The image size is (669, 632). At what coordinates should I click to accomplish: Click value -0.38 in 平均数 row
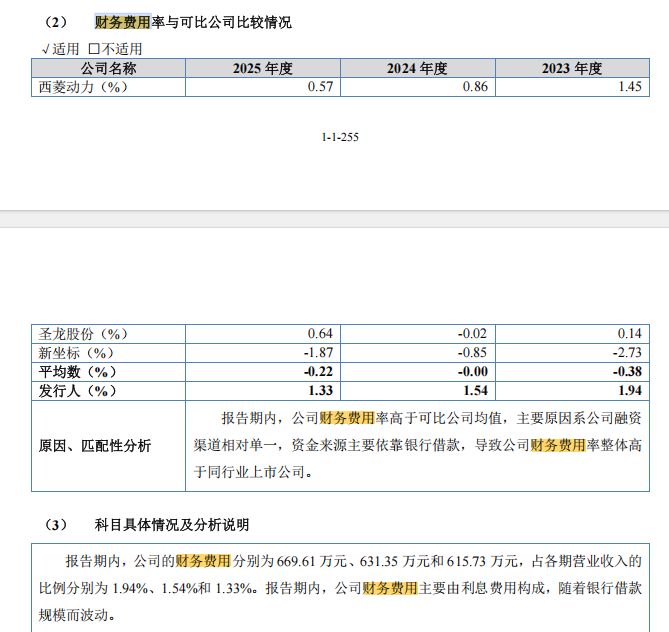627,371
